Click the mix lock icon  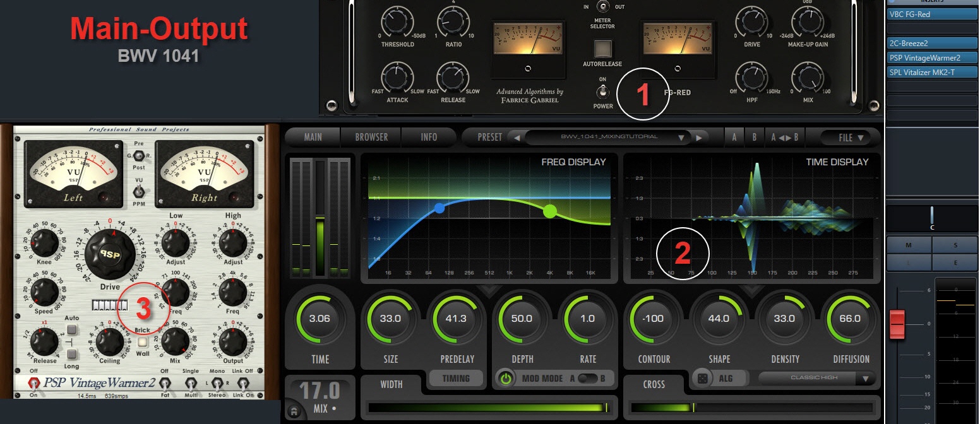click(x=293, y=411)
